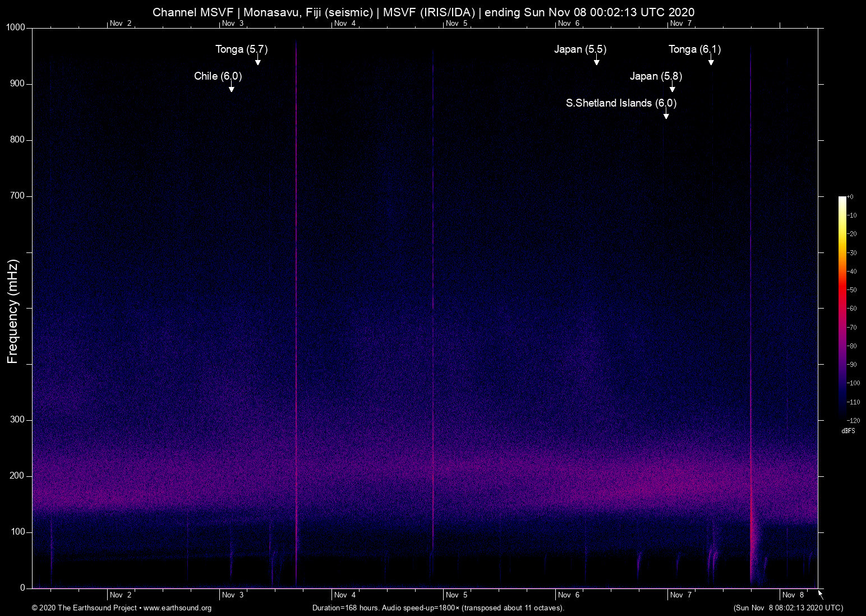This screenshot has width=866, height=616.
Task: Open the www.earthsound.org link in the footer
Action: (x=177, y=608)
